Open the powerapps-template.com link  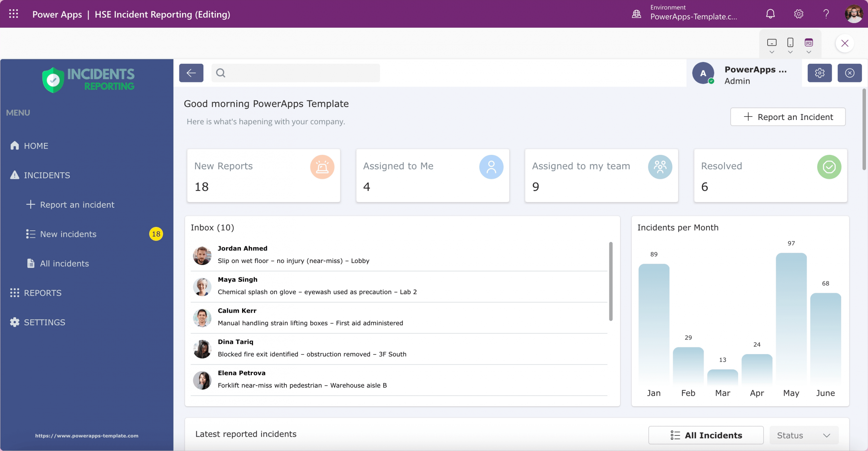(x=86, y=436)
